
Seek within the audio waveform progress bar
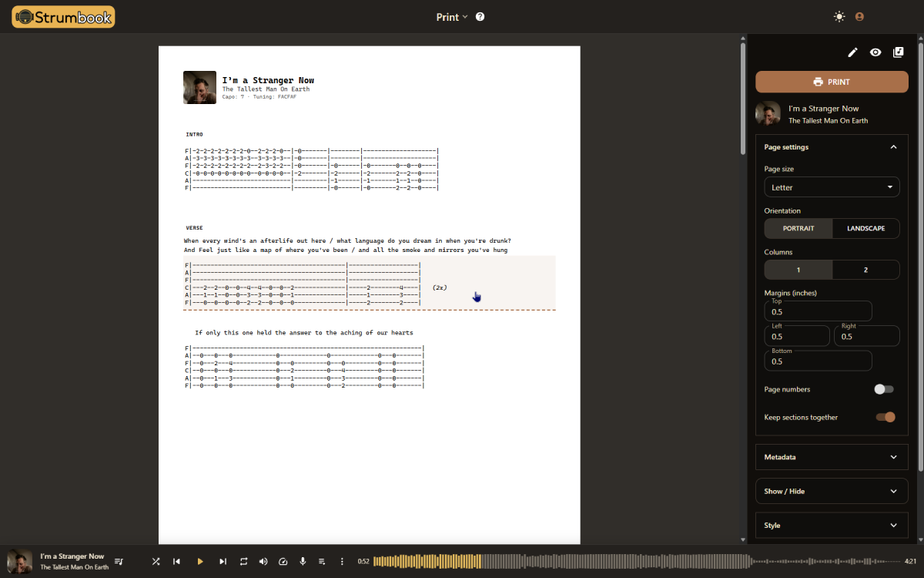637,562
